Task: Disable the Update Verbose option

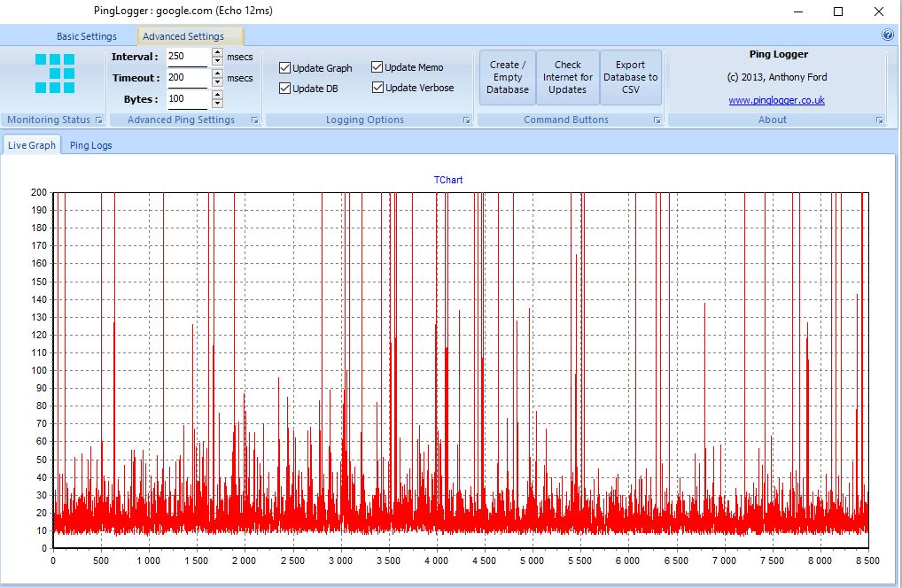Action: tap(378, 88)
